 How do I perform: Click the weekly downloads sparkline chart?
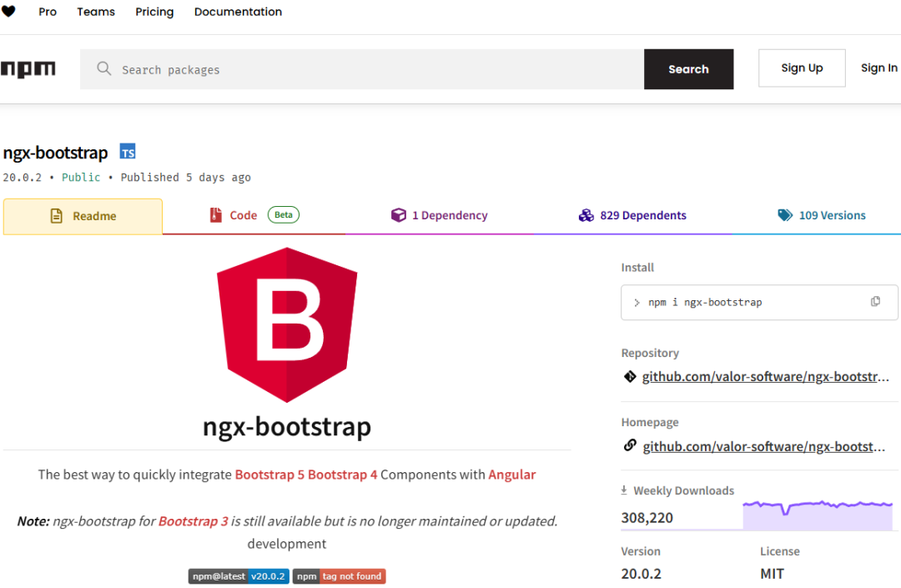coord(817,515)
